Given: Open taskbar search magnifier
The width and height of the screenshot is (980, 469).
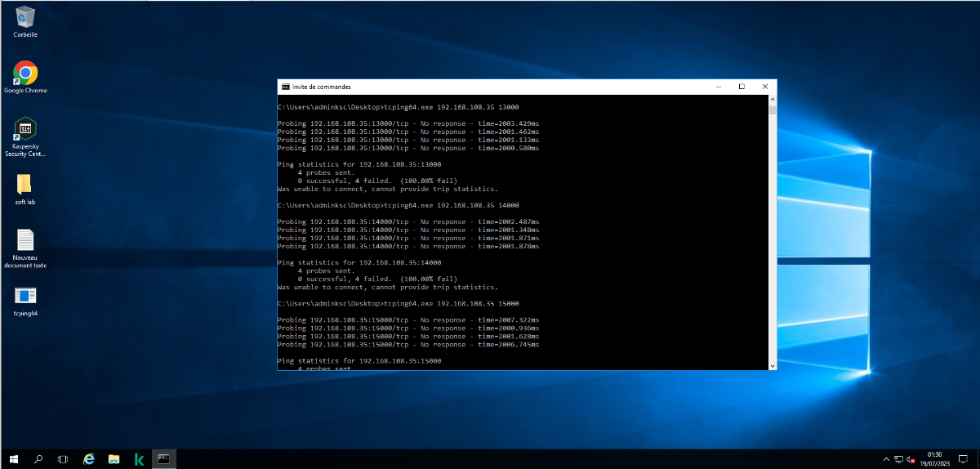Looking at the screenshot, I should click(38, 459).
